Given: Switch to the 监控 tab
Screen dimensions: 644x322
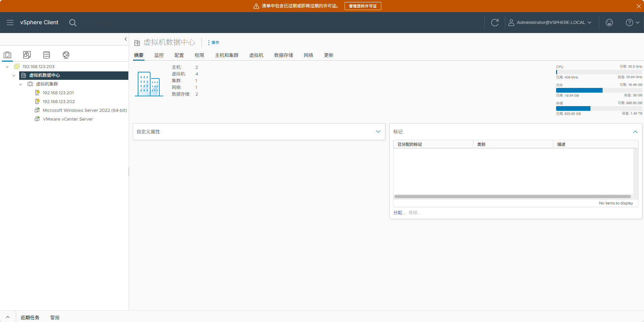Looking at the screenshot, I should 159,55.
